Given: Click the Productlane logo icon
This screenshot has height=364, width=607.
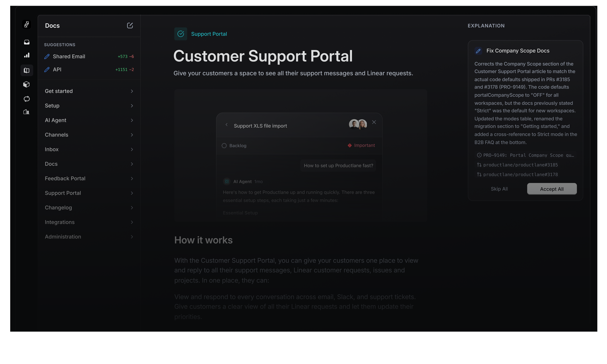Looking at the screenshot, I should [x=27, y=24].
